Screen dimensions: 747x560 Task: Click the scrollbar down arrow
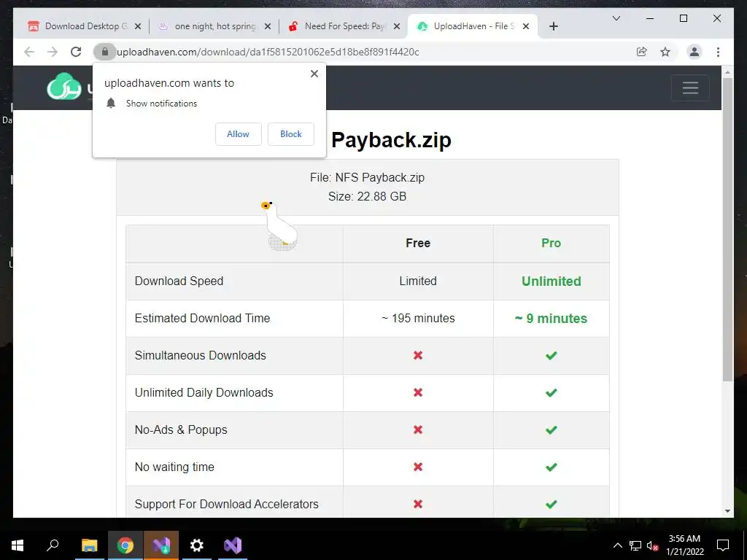pos(727,511)
